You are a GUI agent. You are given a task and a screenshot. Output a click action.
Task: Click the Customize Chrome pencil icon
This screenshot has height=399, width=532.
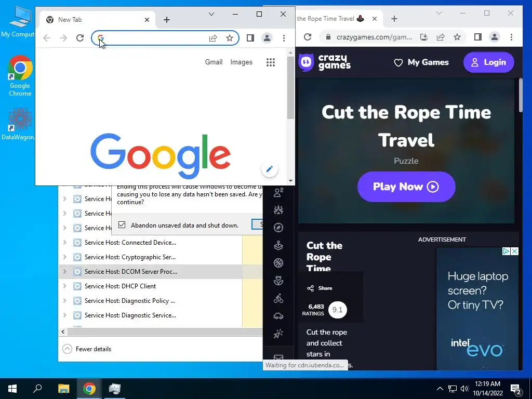pos(270,169)
